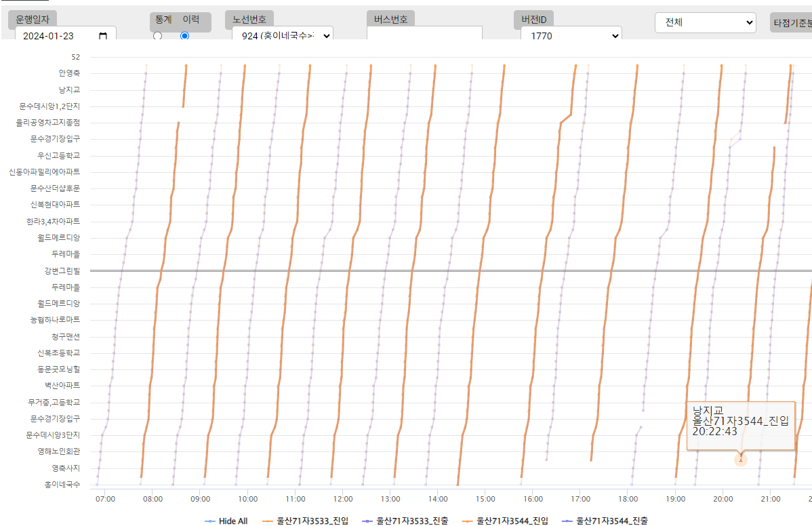Click the 타점기준 button at top right
Screen dimensions: 812x526
coord(792,23)
